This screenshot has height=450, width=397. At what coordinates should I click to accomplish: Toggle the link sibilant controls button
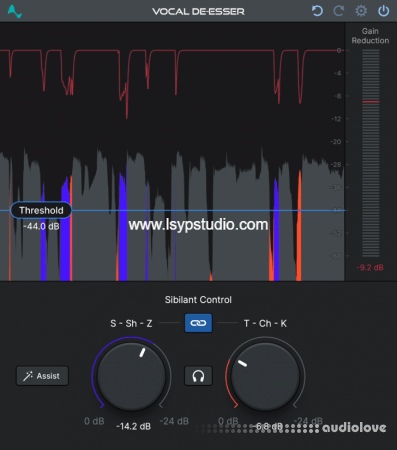[x=198, y=323]
